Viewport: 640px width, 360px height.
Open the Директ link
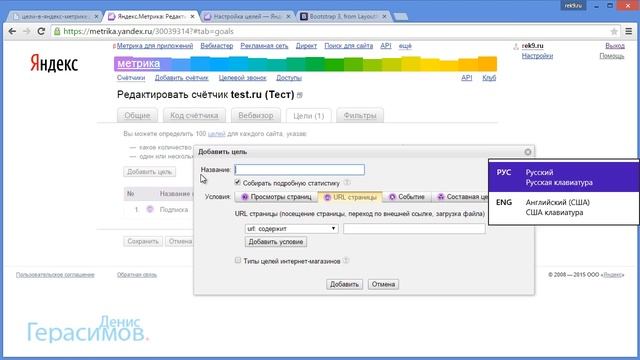pos(306,46)
